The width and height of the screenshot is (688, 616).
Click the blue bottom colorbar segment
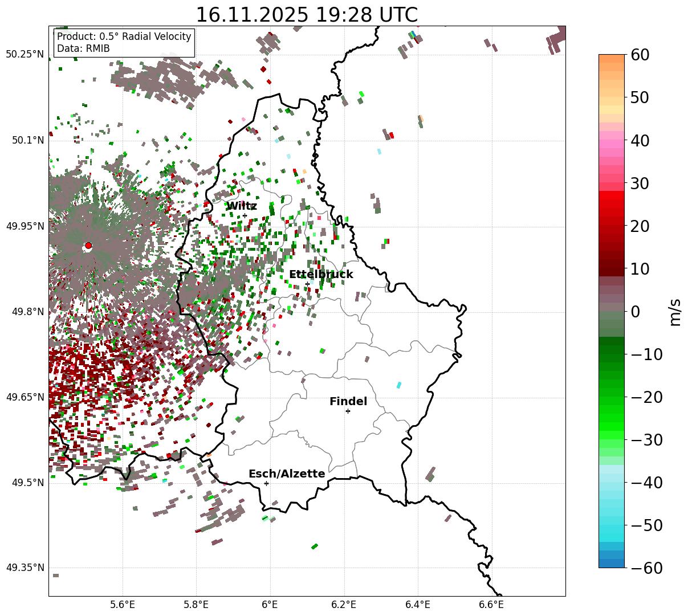coord(612,563)
